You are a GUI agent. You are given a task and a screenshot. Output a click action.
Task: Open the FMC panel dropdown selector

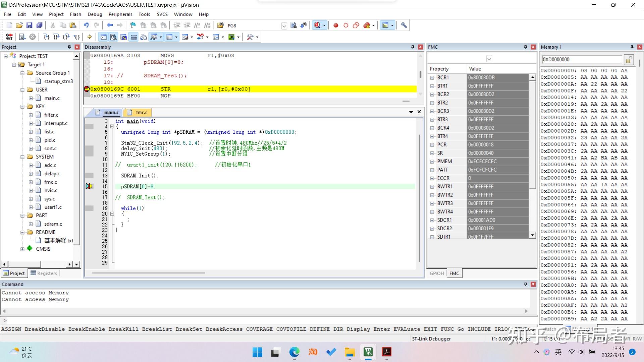click(x=489, y=59)
